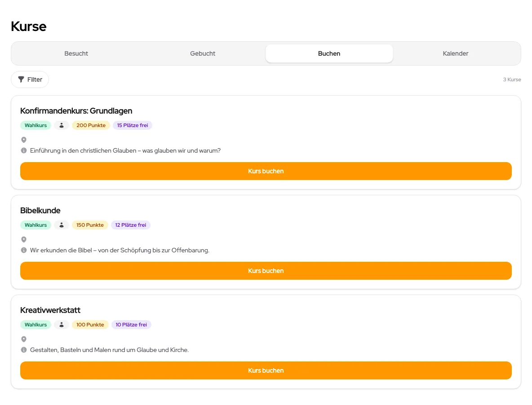Switch to the Besucht tab
Image resolution: width=532 pixels, height=405 pixels.
pyautogui.click(x=76, y=53)
